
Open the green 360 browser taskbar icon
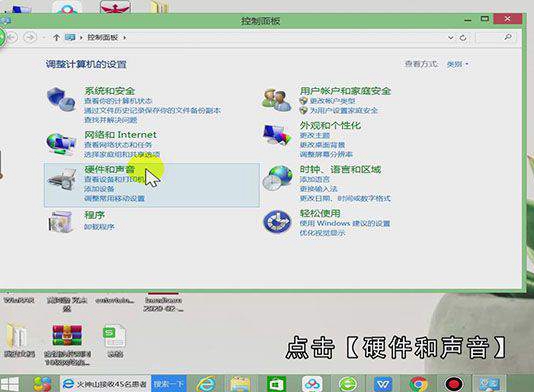click(347, 384)
